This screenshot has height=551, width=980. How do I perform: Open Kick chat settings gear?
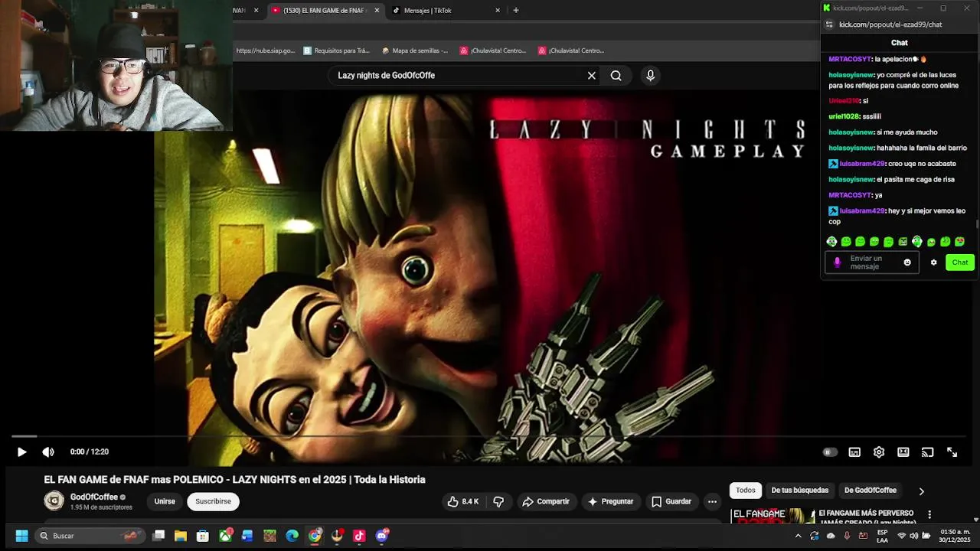pos(933,262)
